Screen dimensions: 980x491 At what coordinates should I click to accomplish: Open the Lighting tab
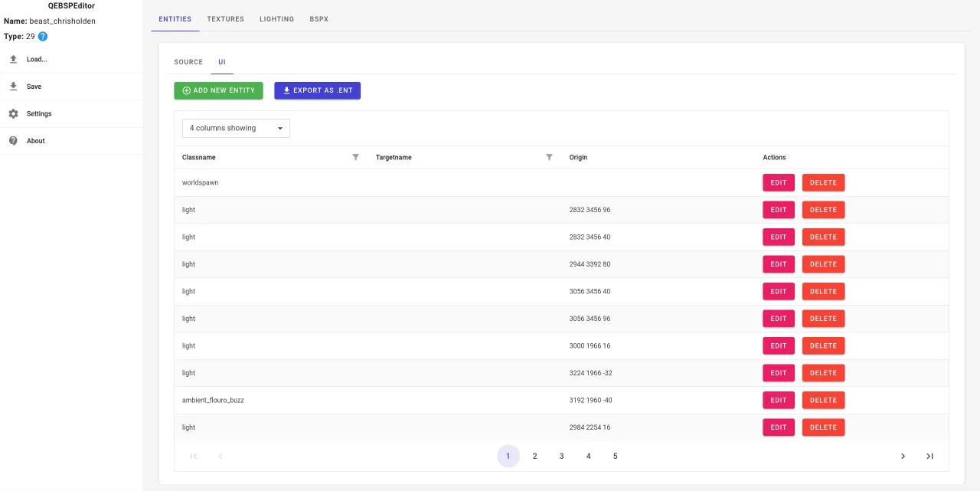click(x=276, y=18)
